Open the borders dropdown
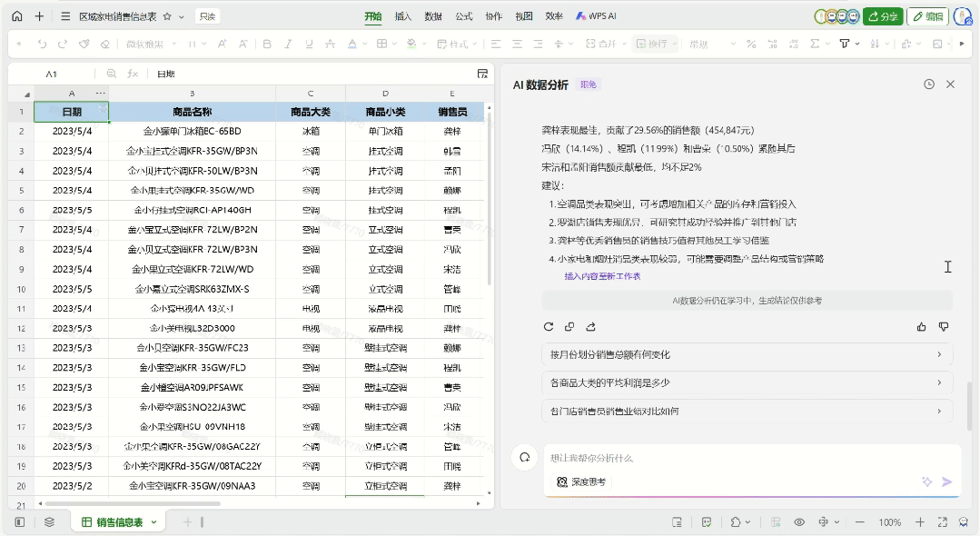 point(396,44)
